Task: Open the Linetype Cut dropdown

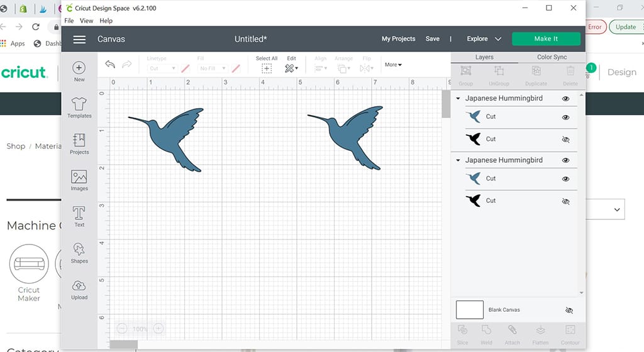Action: tap(162, 69)
